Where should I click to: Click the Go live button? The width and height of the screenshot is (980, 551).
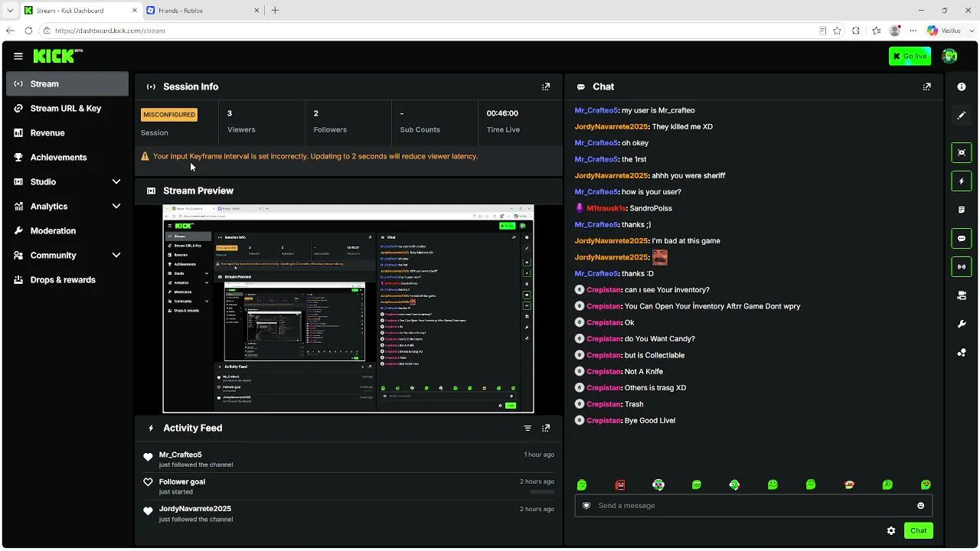tap(910, 56)
